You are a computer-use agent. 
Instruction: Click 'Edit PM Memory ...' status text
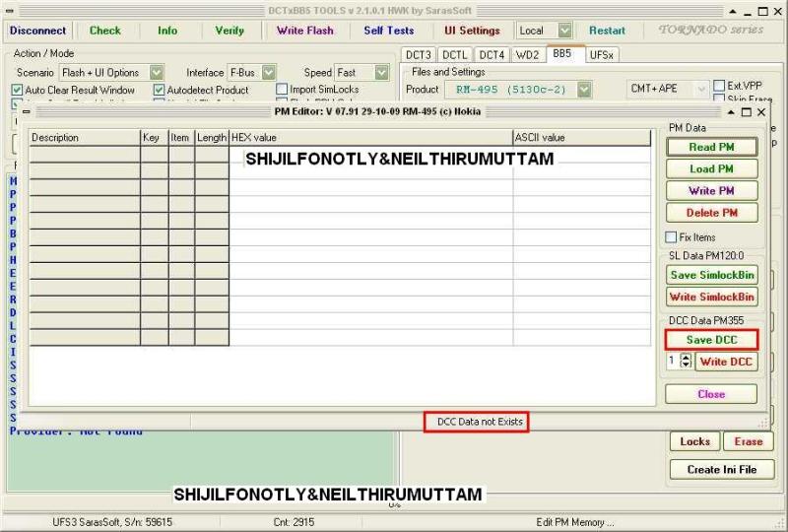pos(575,522)
